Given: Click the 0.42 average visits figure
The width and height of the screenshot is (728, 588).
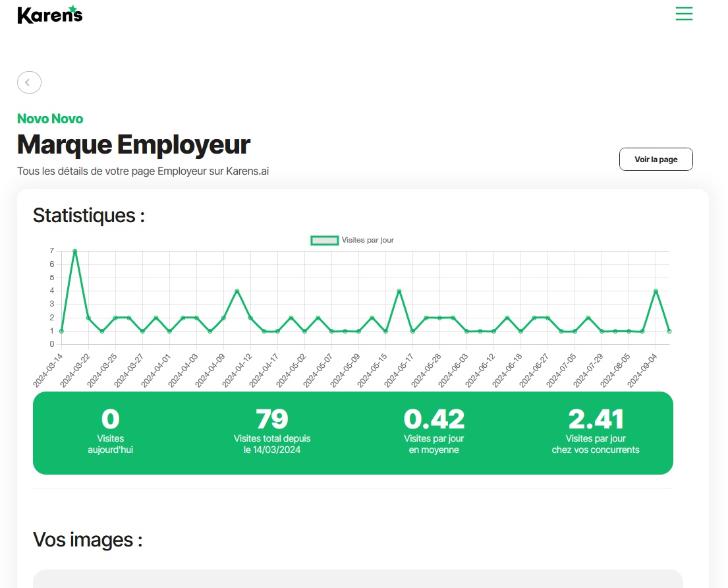Looking at the screenshot, I should [x=434, y=419].
